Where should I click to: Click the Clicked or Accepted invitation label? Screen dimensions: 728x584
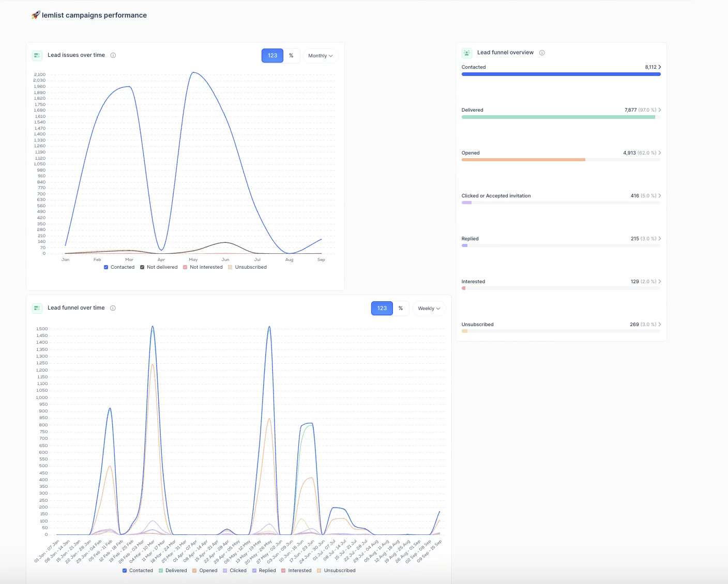496,196
